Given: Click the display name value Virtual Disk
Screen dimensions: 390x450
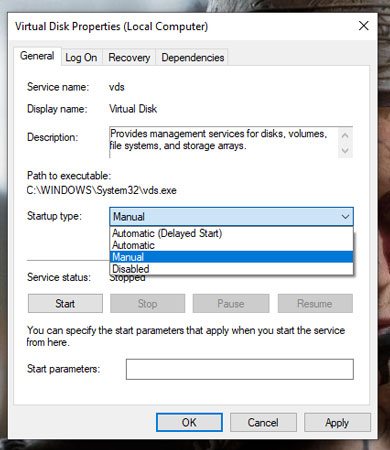Looking at the screenshot, I should [133, 109].
